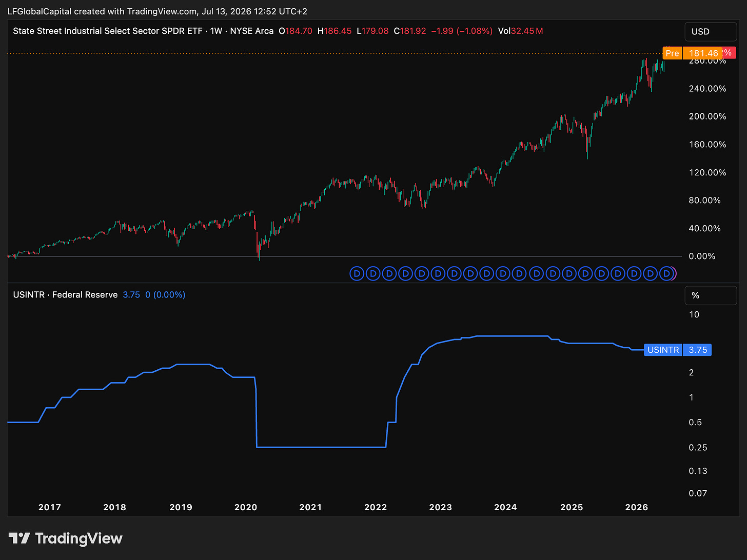Click the 200.00% price axis label
The image size is (747, 560).
(x=707, y=116)
